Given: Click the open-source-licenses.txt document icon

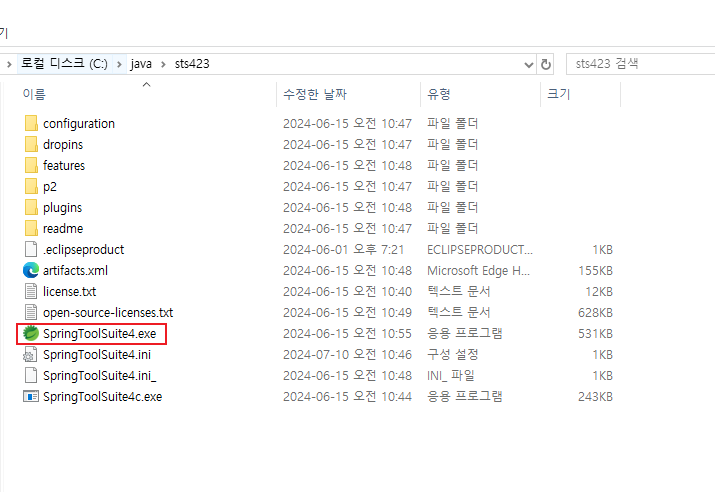Looking at the screenshot, I should (x=31, y=312).
